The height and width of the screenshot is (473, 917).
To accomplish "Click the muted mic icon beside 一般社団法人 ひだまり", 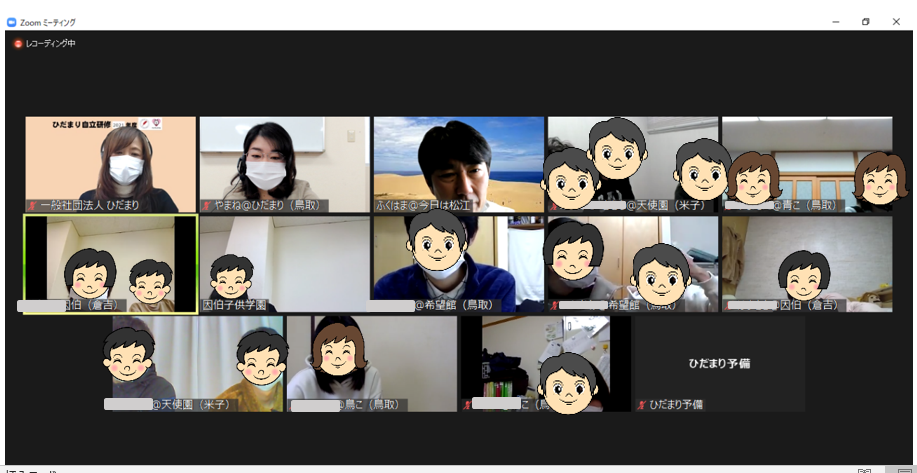I will click(x=34, y=206).
